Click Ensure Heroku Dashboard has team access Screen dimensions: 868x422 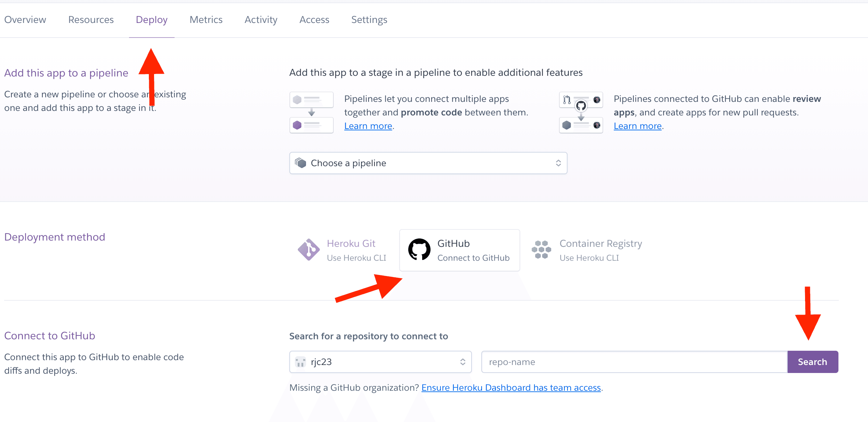point(511,388)
